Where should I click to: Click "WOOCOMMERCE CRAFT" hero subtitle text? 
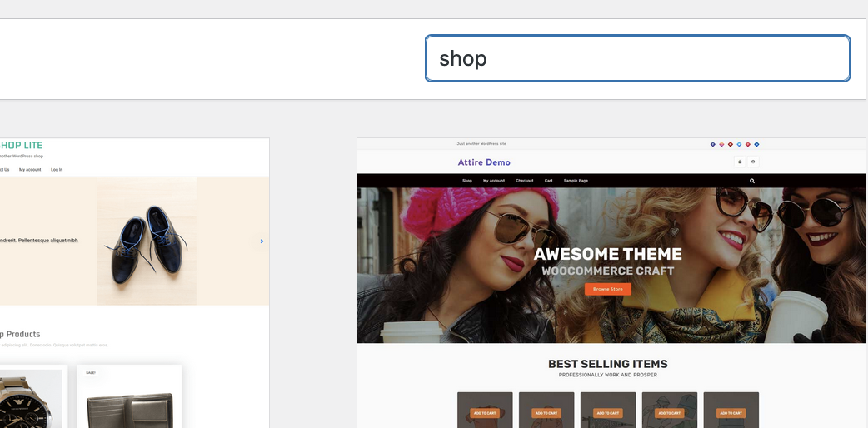point(608,271)
